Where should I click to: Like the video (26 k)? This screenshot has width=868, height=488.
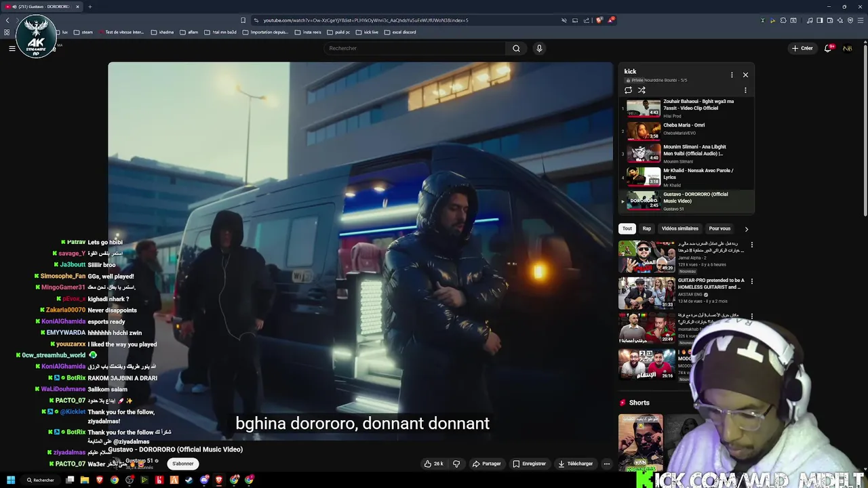[433, 464]
